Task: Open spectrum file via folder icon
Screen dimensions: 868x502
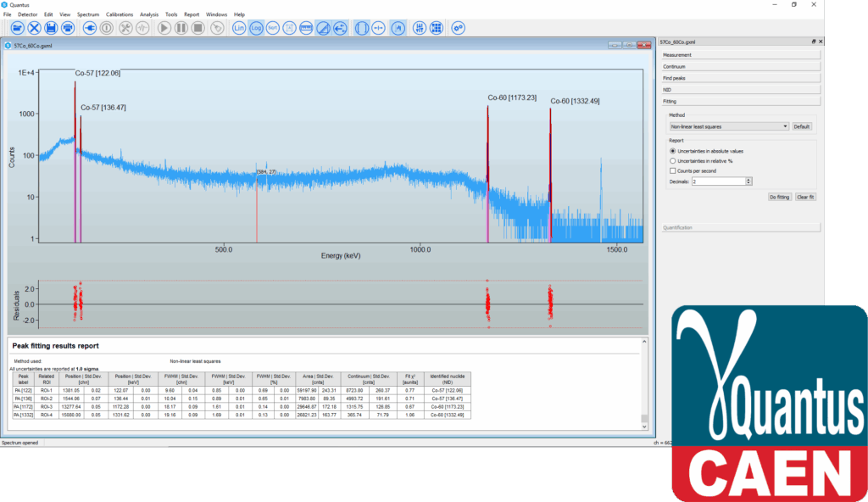Action: [x=17, y=28]
